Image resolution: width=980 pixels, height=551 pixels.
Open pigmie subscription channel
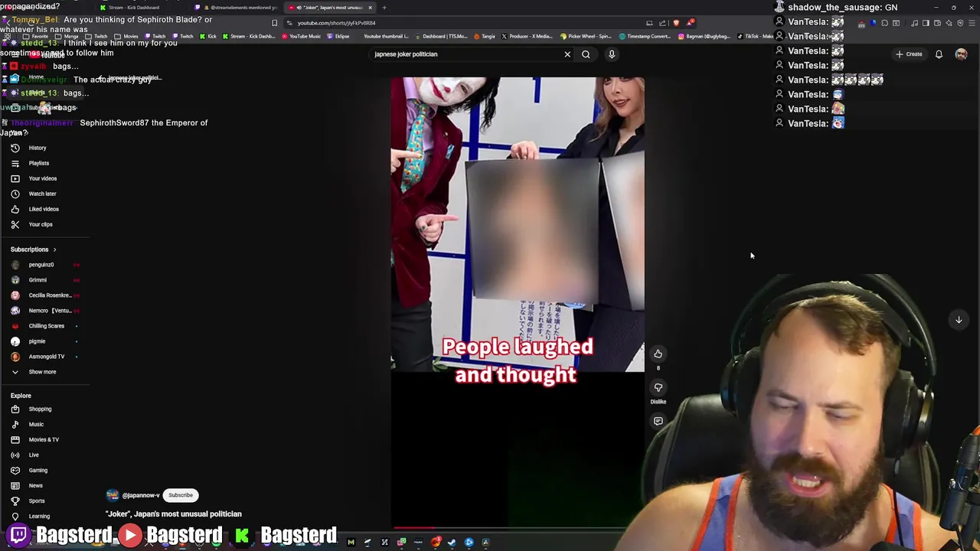[37, 341]
